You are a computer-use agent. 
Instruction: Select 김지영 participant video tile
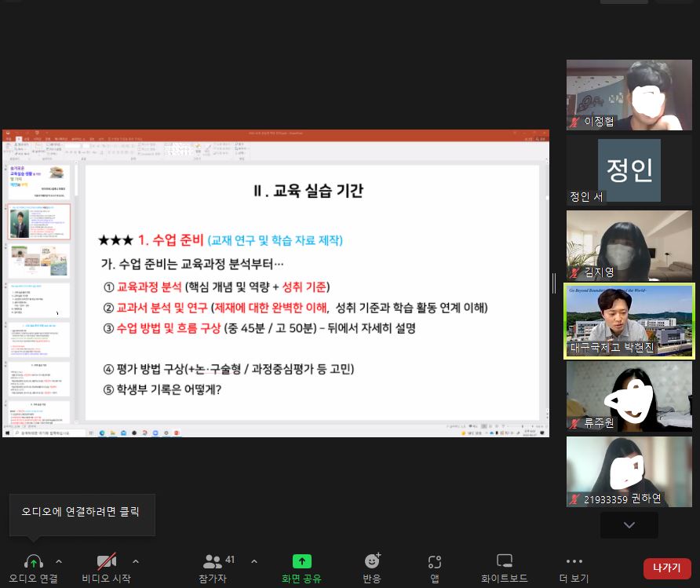pyautogui.click(x=629, y=246)
